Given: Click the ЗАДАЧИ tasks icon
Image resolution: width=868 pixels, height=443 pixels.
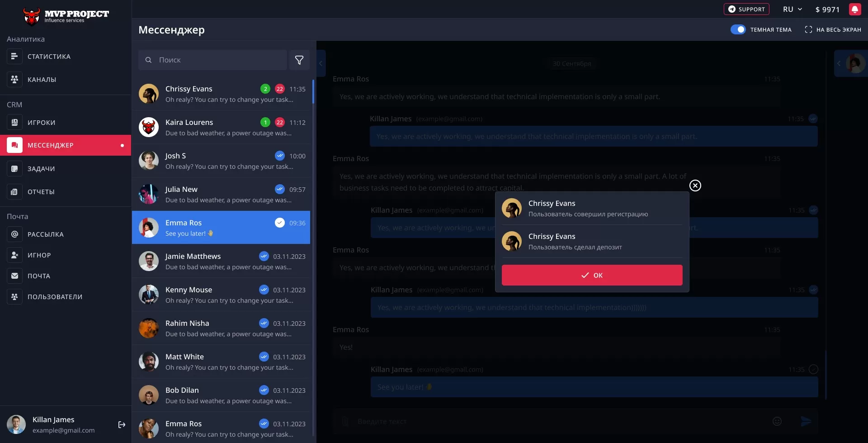Looking at the screenshot, I should click(14, 168).
